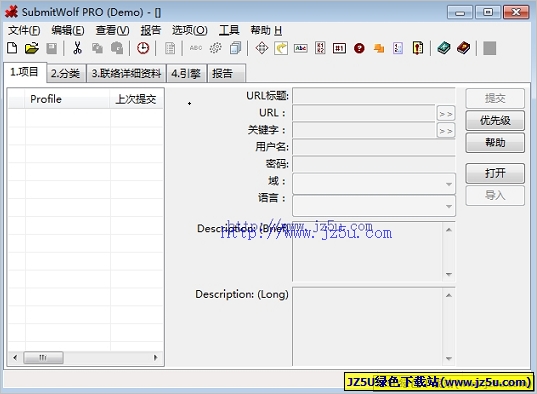Click the stacked pages duplicate icon

pyautogui.click(x=236, y=48)
